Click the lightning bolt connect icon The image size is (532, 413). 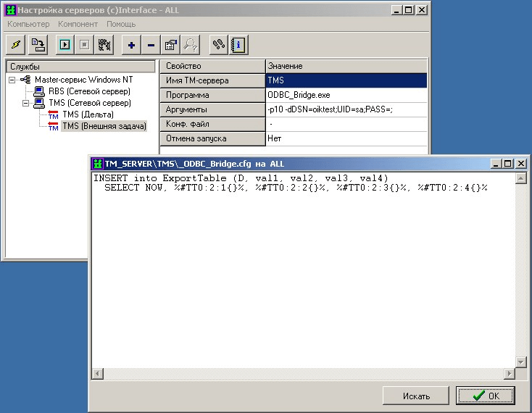tap(16, 45)
